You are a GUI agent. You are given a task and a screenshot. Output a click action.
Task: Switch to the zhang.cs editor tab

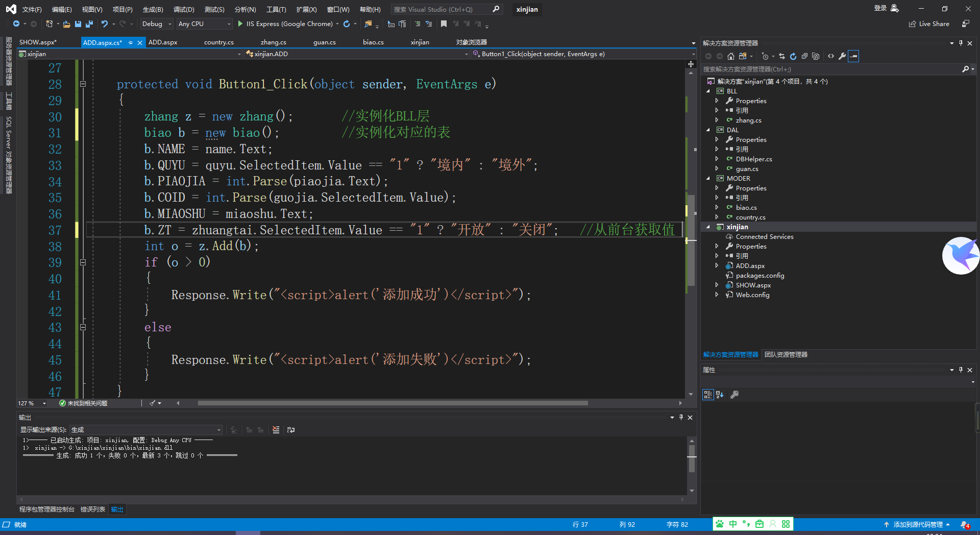point(273,42)
